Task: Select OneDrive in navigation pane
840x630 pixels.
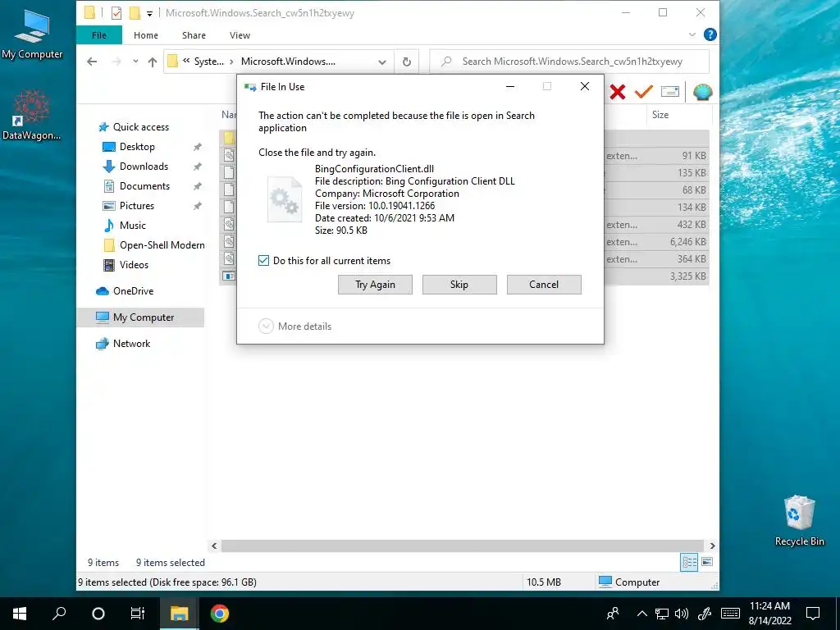Action: click(133, 291)
